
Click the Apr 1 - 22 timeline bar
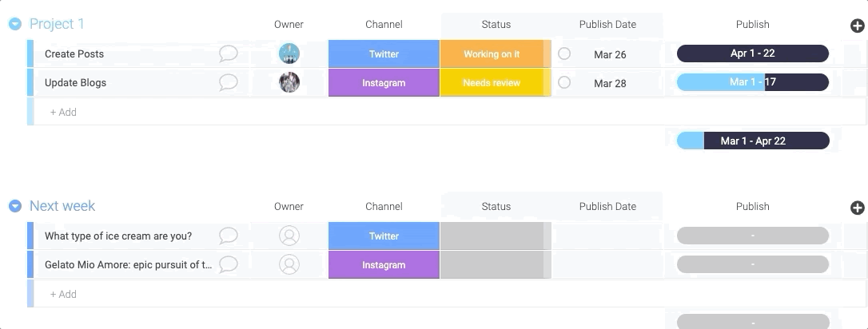(x=752, y=54)
